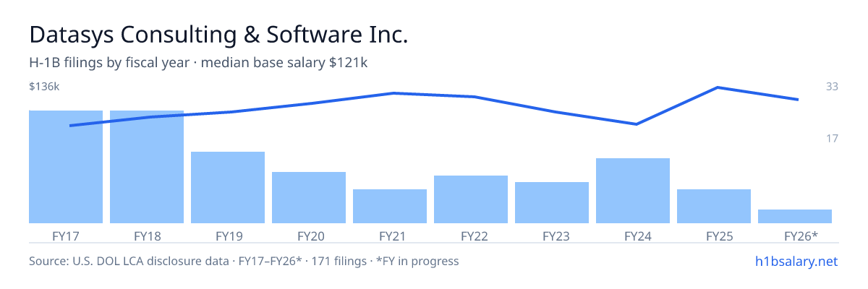Click the small FY26* bar
The height and width of the screenshot is (289, 868).
tap(795, 216)
